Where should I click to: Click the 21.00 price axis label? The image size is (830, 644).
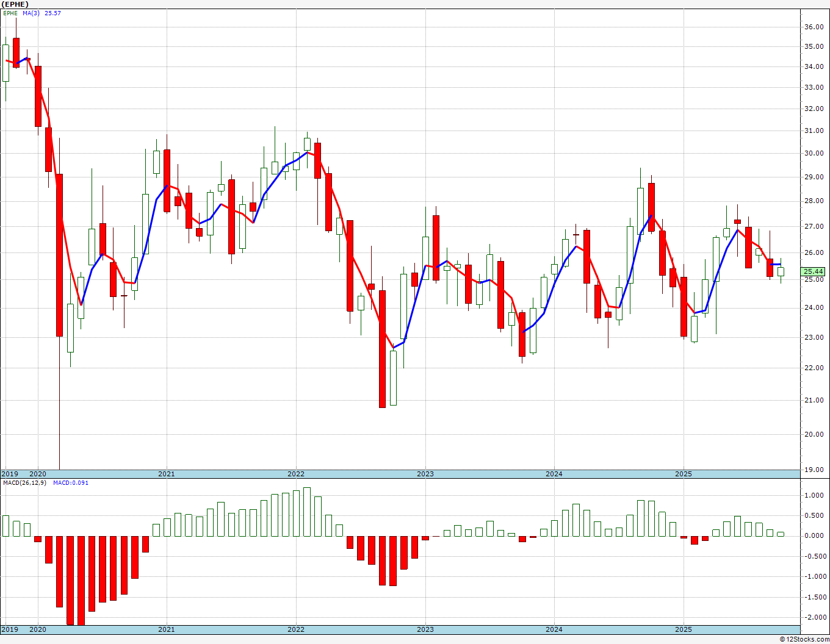pos(814,400)
